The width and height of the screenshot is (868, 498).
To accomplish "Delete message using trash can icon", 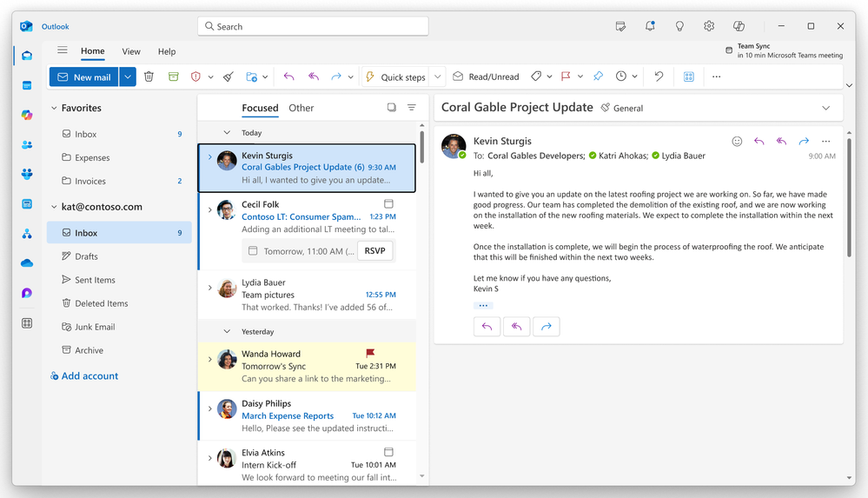I will point(149,77).
